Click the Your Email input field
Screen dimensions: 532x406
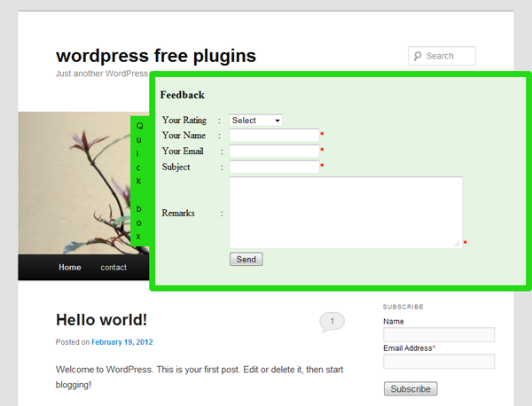point(274,152)
